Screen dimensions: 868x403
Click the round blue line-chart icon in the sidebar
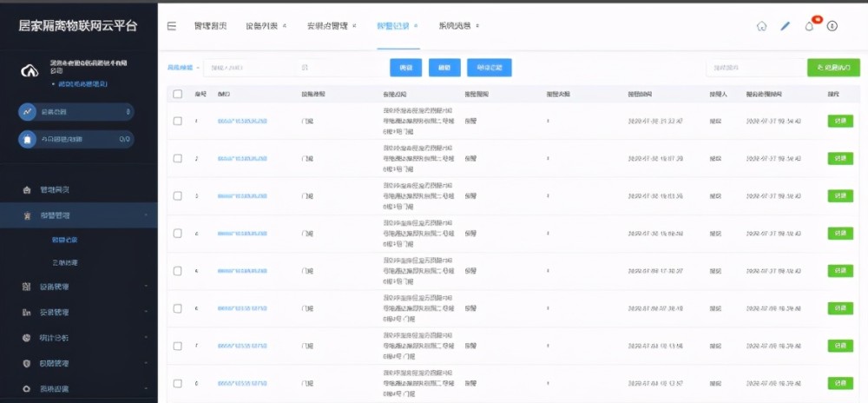(x=28, y=112)
